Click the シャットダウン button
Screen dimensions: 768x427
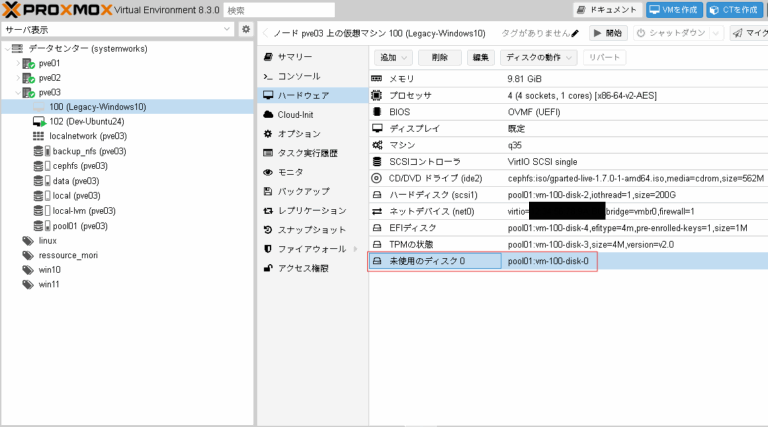(672, 33)
